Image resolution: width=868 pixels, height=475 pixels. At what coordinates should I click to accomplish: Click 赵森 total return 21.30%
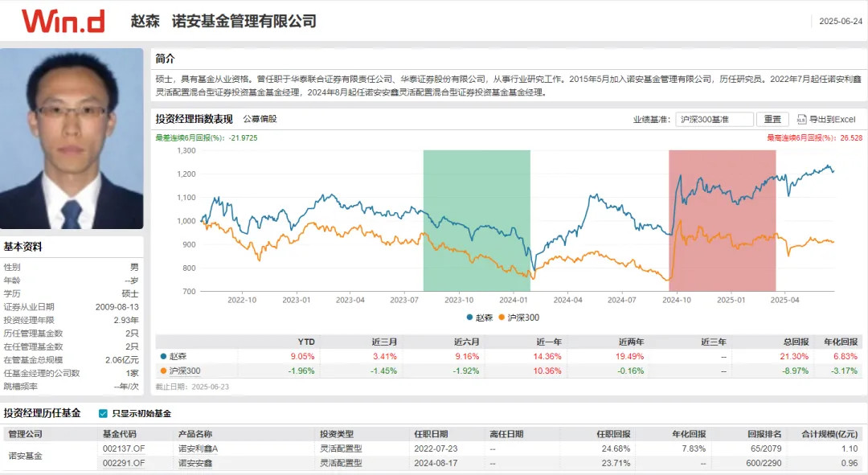pos(794,357)
